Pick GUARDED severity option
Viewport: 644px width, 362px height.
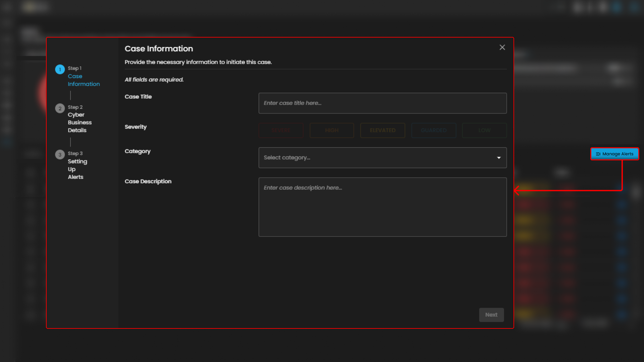coord(433,130)
